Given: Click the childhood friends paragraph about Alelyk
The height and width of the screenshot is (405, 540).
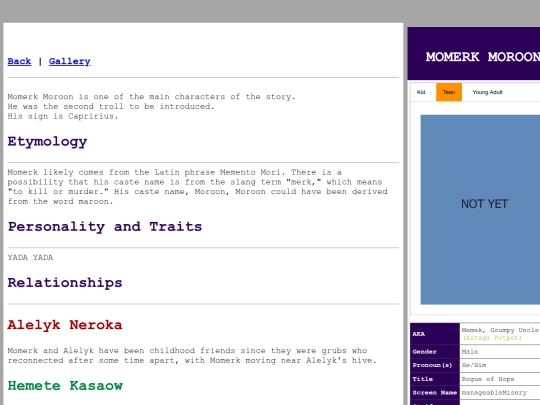Looking at the screenshot, I should click(192, 355).
